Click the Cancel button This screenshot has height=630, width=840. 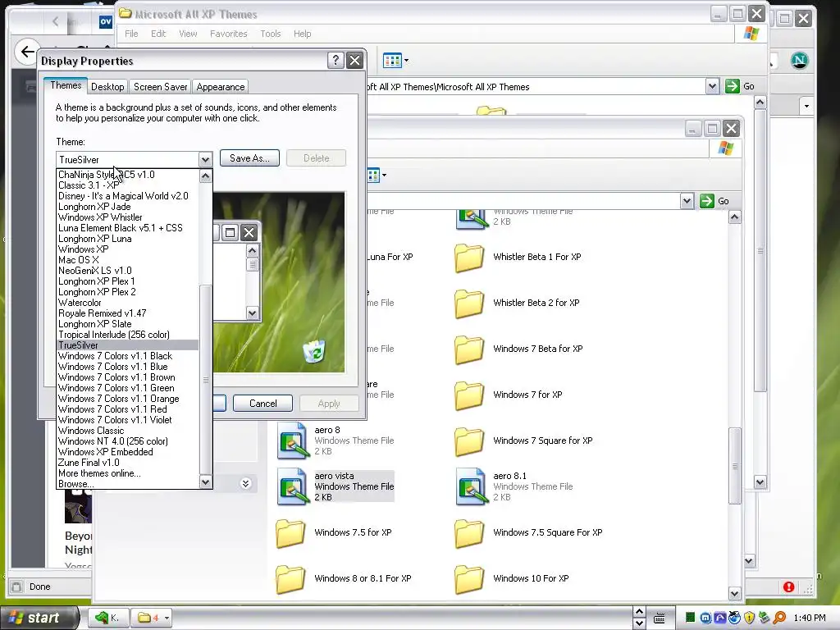(x=263, y=404)
